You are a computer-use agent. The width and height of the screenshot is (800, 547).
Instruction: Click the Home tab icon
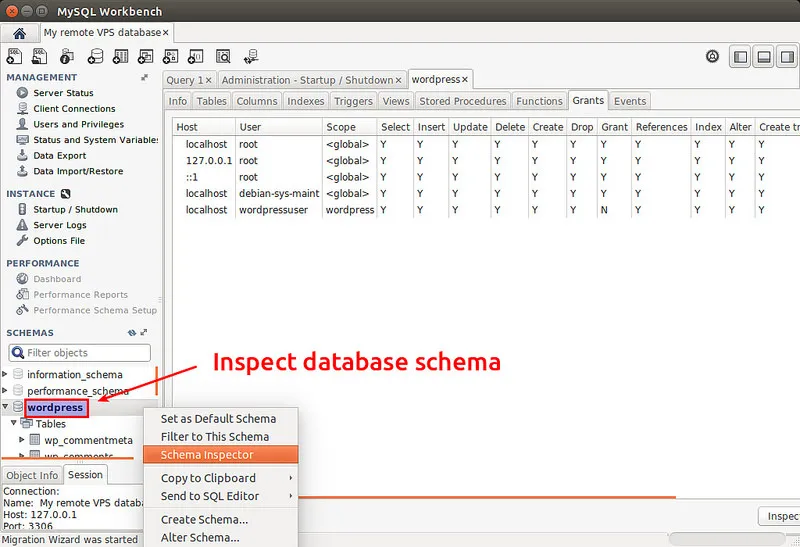click(x=19, y=33)
